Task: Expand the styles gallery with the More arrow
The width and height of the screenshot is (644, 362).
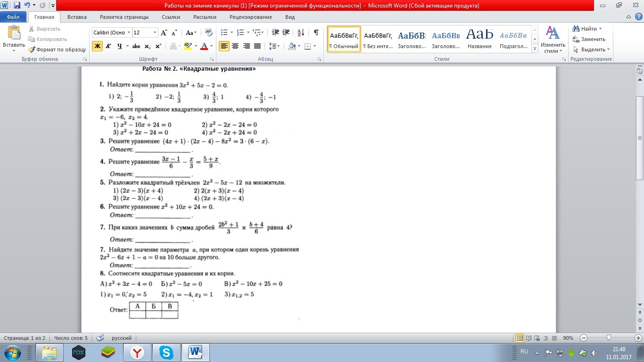Action: 535,49
